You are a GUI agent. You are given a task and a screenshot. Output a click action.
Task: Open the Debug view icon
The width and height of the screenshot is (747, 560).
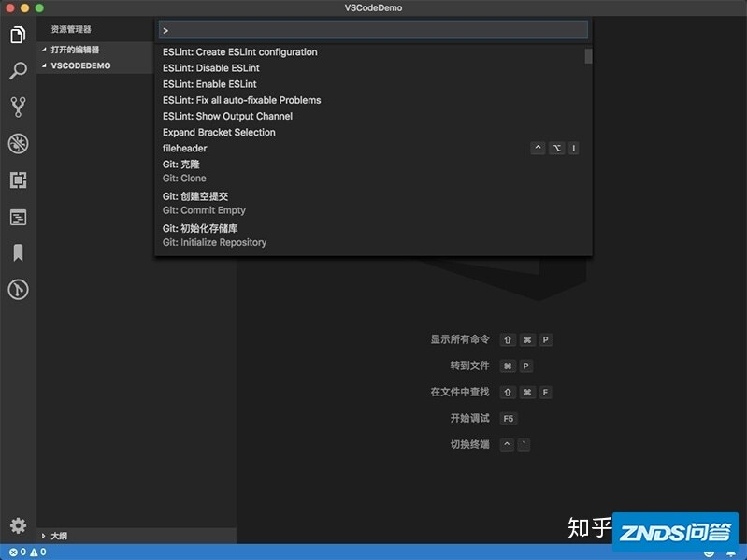[x=18, y=143]
